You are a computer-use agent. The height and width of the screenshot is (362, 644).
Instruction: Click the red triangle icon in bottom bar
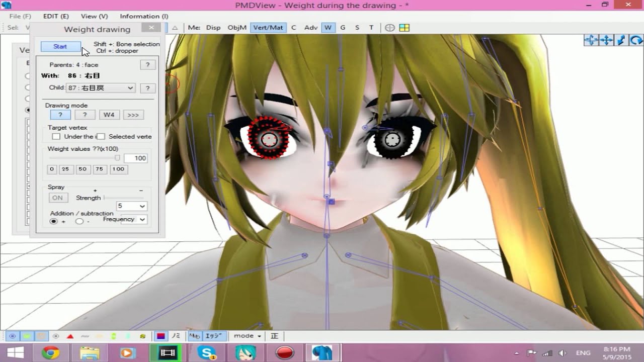pyautogui.click(x=70, y=336)
